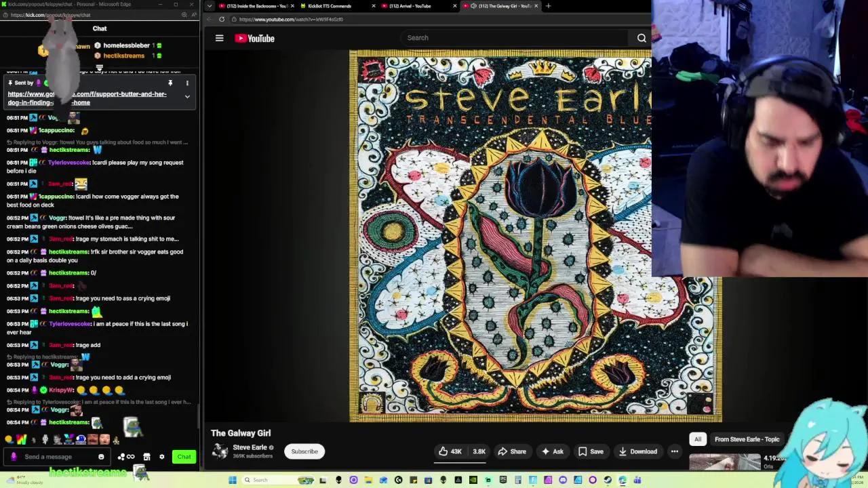Viewport: 868px width, 488px height.
Task: Focus the YouTube Search field
Action: tap(515, 38)
